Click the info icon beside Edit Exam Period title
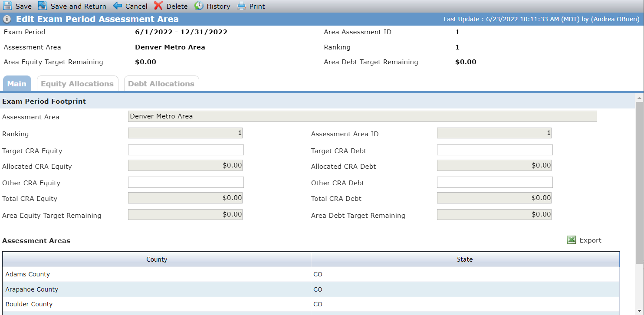644x315 pixels. pos(7,19)
